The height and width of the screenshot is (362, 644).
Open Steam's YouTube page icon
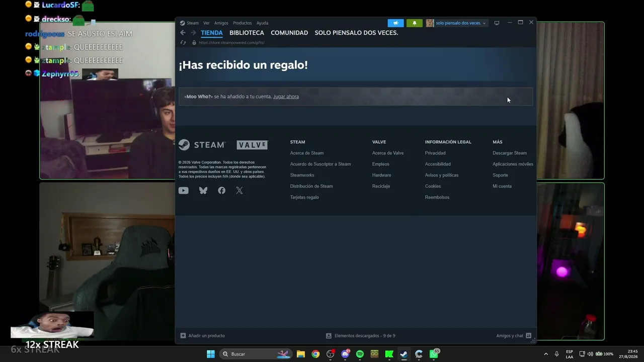click(184, 191)
